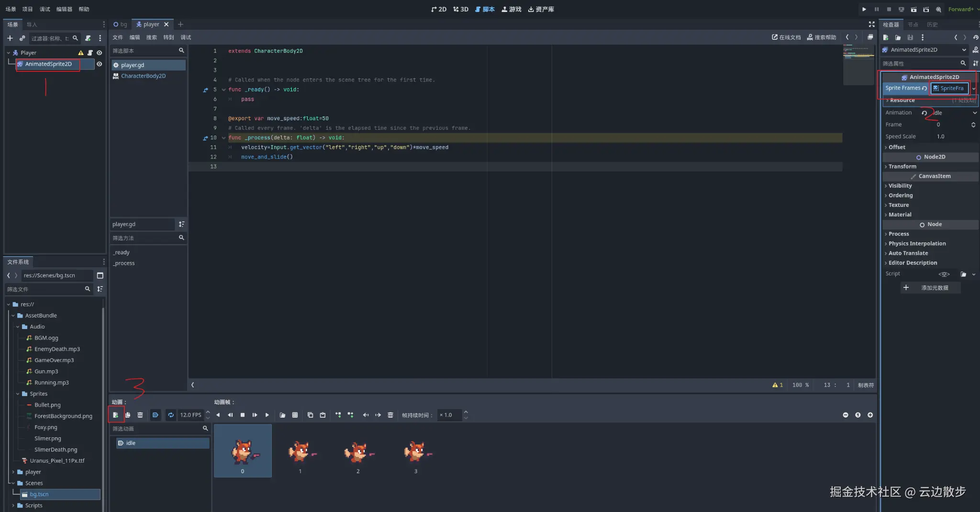This screenshot has height=512, width=980.
Task: Open the 2D workspace view
Action: pyautogui.click(x=439, y=9)
